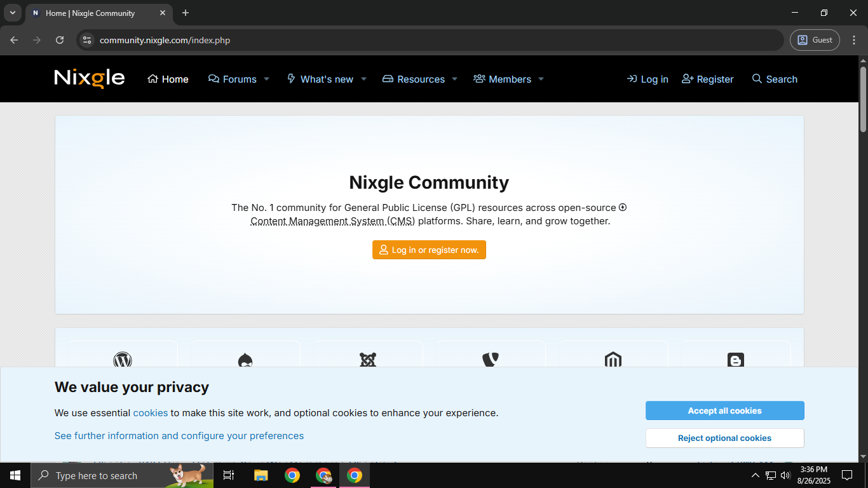The width and height of the screenshot is (868, 488).
Task: Open the Magento platform icon
Action: (x=613, y=360)
